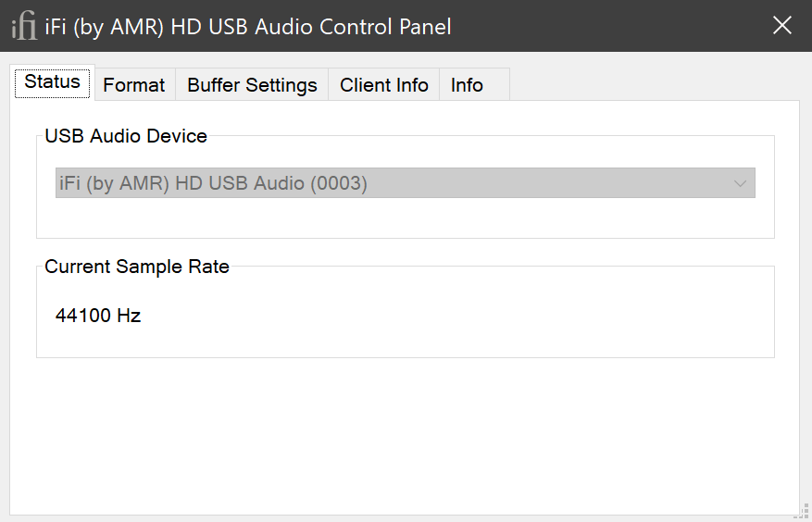
Task: Click the Current Sample Rate label
Action: point(137,267)
